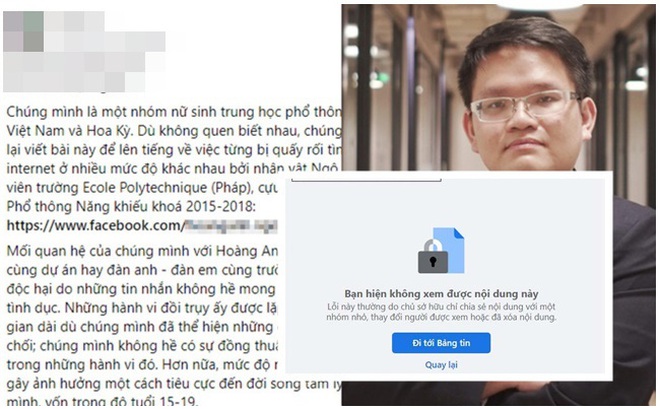Click the eyeglasses in the portrait photo
Viewport: 660px width, 409px height.
pyautogui.click(x=524, y=106)
